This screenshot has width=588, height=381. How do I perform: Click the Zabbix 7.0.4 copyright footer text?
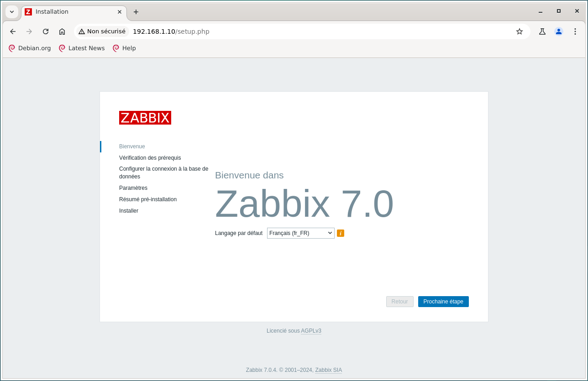click(280, 370)
